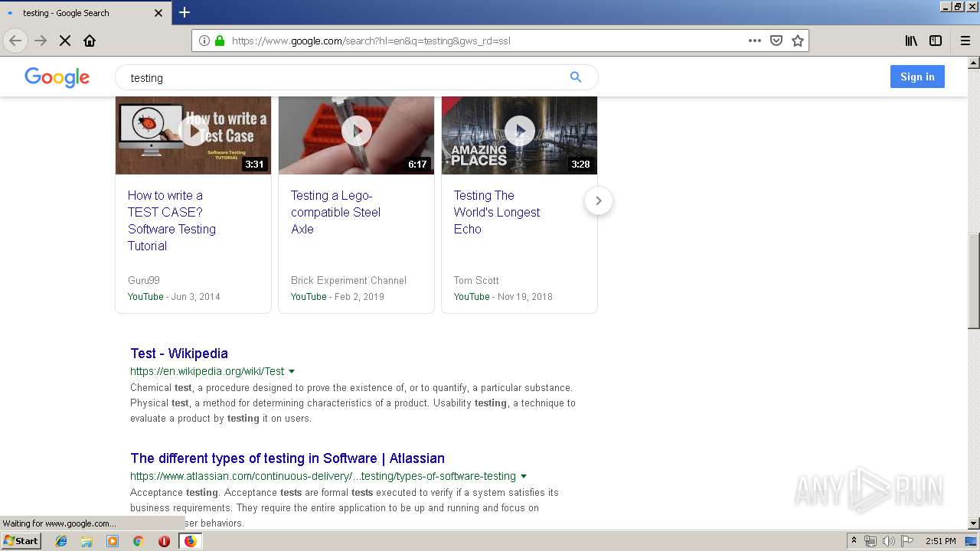980x551 pixels.
Task: Click Brick Experiment Channel name
Action: (348, 281)
